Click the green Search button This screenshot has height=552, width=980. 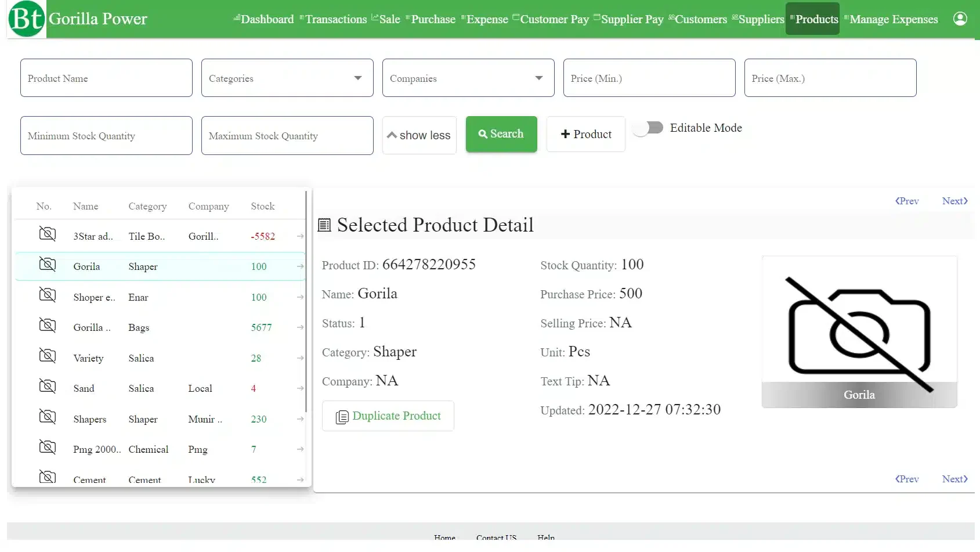[x=501, y=134]
